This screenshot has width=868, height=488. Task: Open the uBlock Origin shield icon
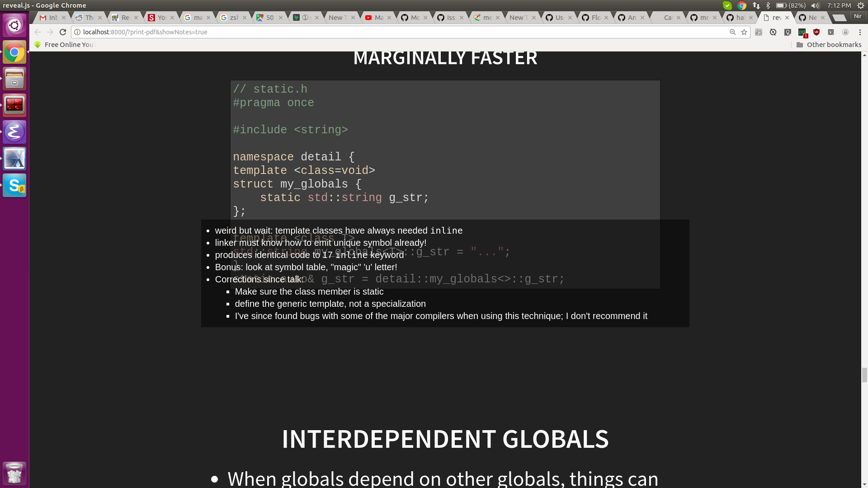(x=816, y=32)
